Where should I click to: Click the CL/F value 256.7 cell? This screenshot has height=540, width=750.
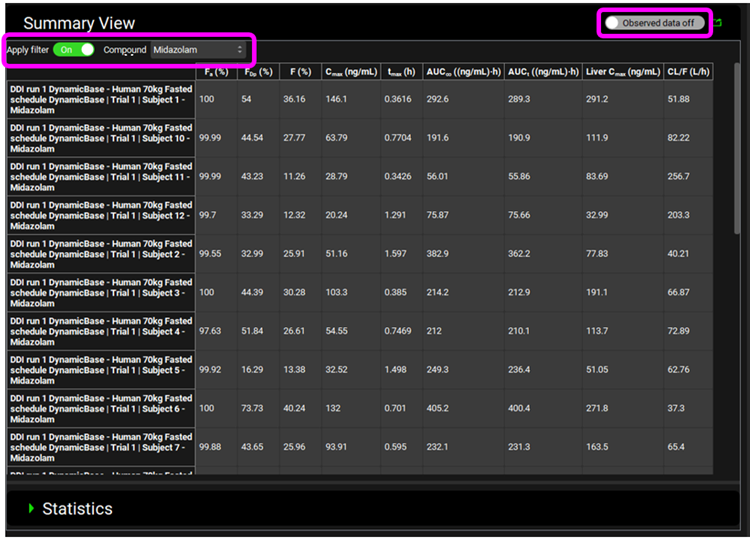point(679,176)
